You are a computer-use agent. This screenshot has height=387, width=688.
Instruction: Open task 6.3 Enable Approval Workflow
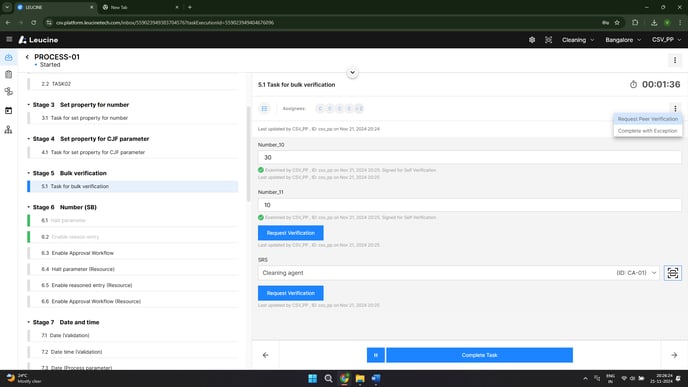(x=133, y=253)
